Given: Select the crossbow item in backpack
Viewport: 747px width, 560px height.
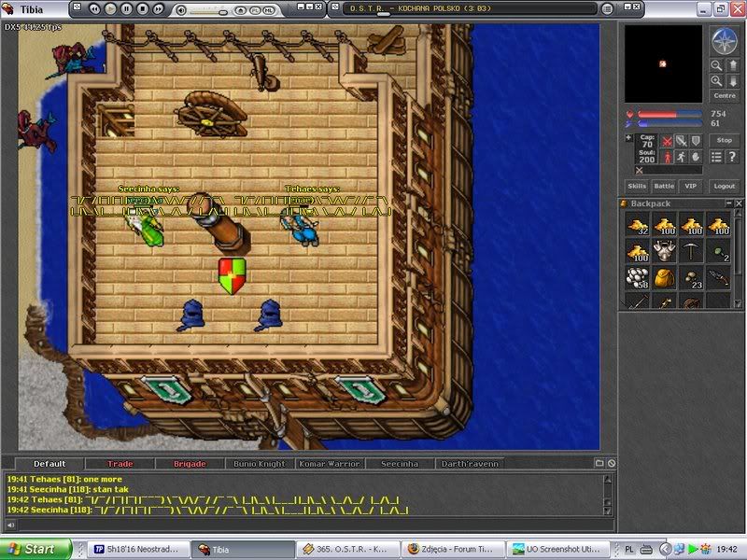Looking at the screenshot, I should 718,278.
